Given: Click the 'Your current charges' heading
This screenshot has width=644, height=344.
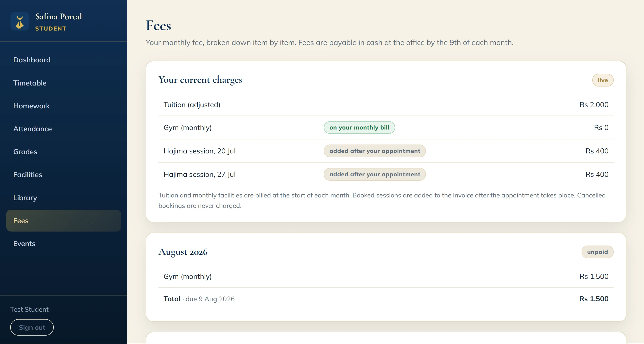Looking at the screenshot, I should pos(200,80).
